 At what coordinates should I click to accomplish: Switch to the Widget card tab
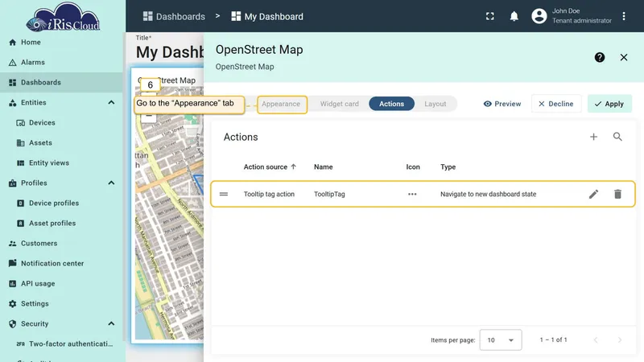point(339,104)
